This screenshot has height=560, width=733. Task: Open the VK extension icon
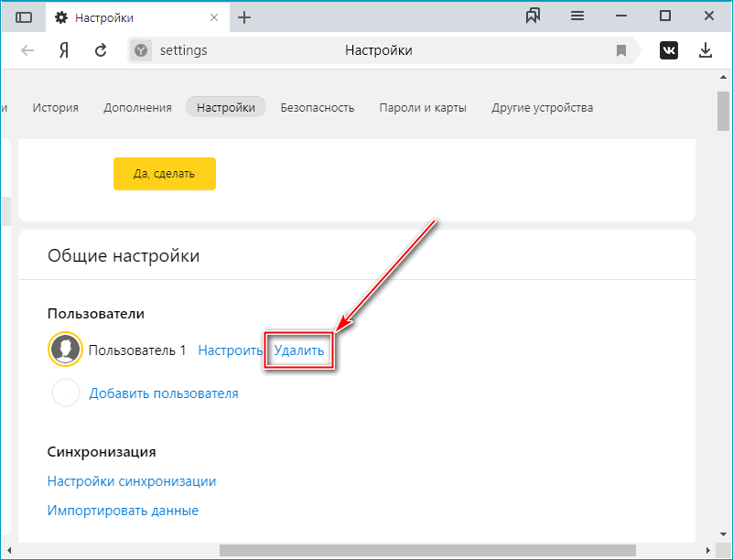(x=669, y=50)
